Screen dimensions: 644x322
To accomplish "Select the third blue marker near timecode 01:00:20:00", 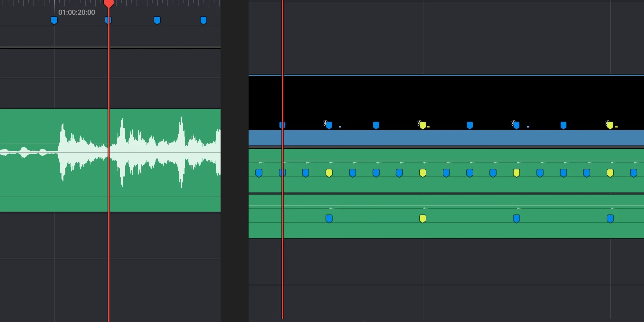I will pos(157,20).
